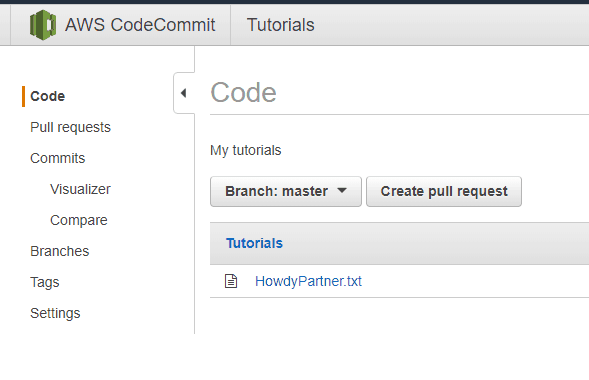Collapse the sidebar with the arrow handle
Screen dimensions: 589x380
click(x=183, y=93)
